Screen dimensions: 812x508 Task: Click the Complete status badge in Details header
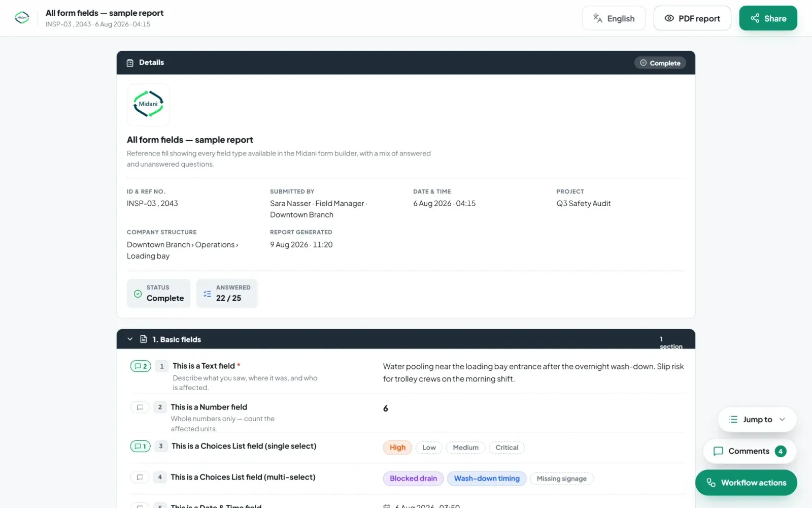pyautogui.click(x=660, y=63)
